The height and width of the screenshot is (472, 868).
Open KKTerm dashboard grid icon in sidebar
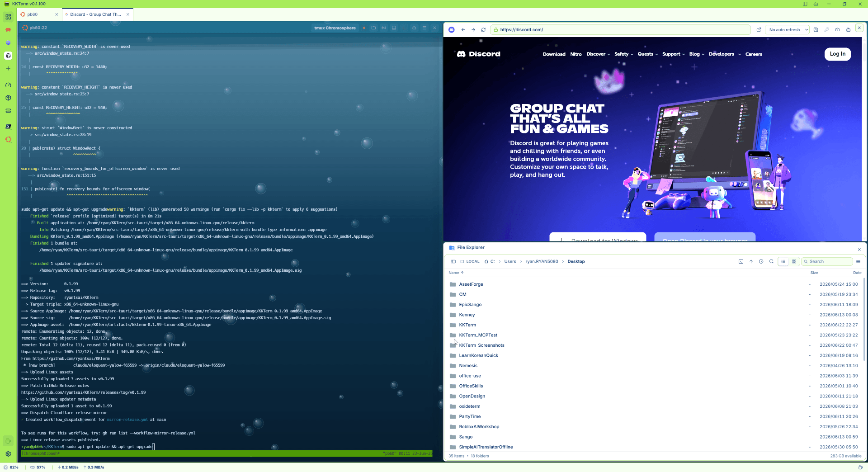click(8, 17)
